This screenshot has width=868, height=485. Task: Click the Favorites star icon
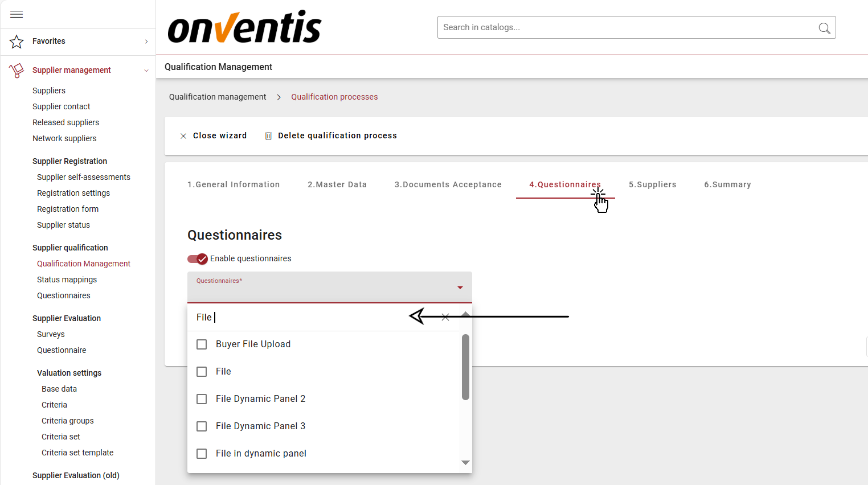(17, 42)
